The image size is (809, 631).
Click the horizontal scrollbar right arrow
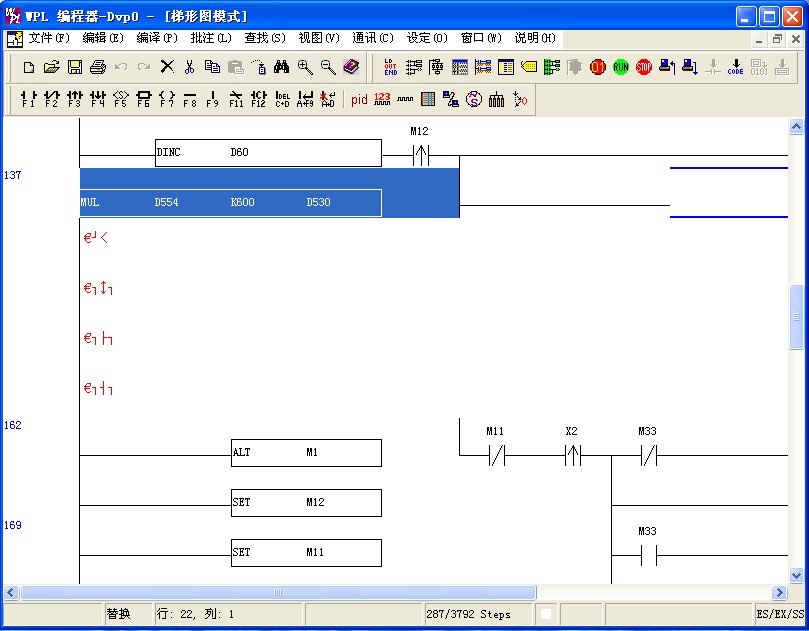pos(779,593)
